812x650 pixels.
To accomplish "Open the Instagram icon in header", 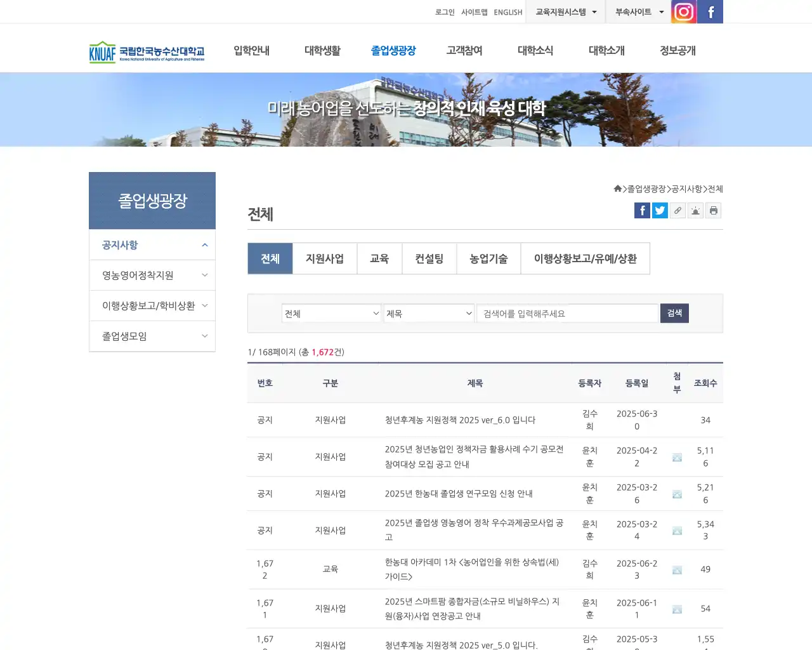I will coord(684,11).
